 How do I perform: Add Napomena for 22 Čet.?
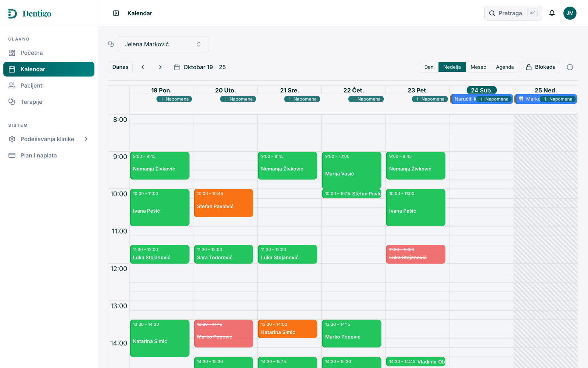coord(366,99)
